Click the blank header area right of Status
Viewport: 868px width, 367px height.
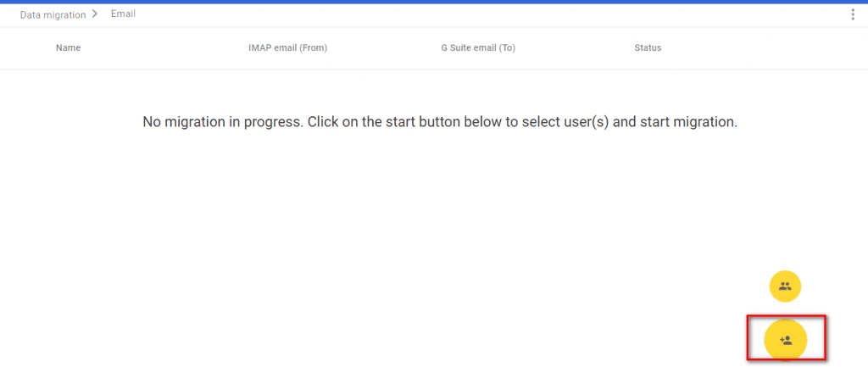click(763, 48)
